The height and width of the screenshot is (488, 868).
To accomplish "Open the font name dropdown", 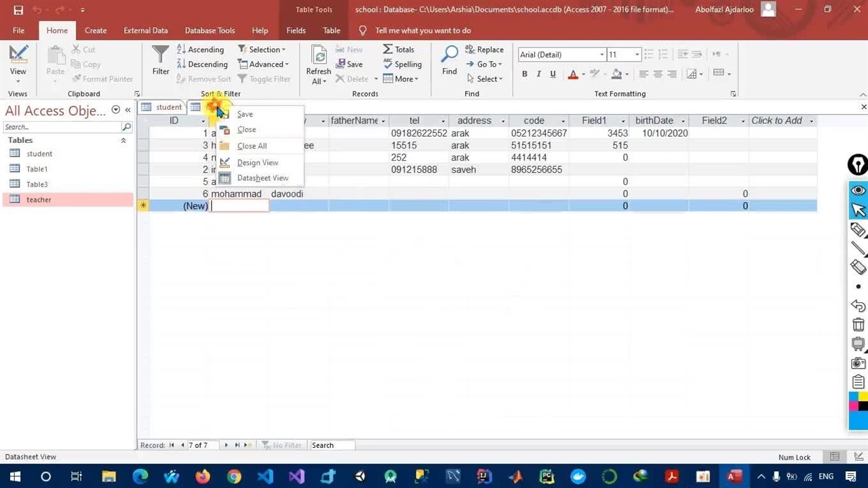I will (601, 55).
